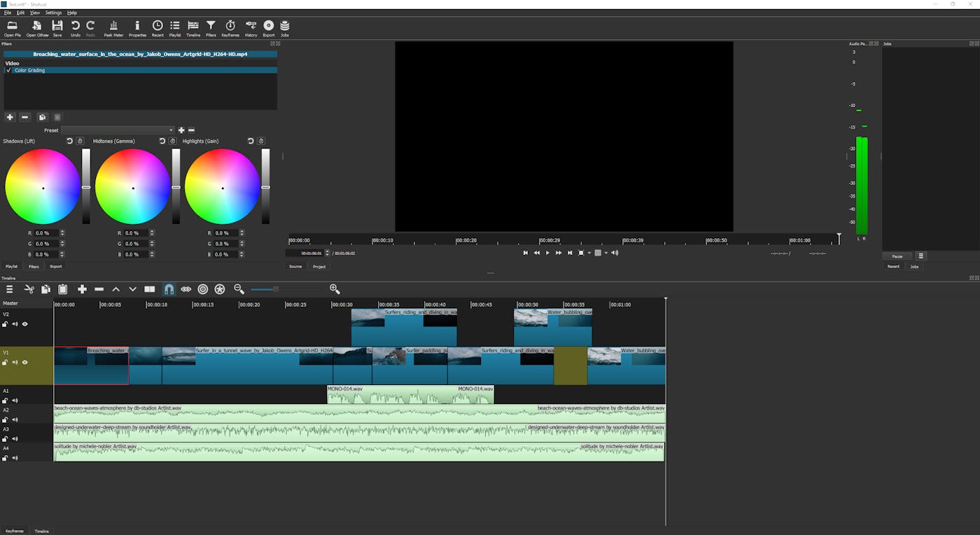The height and width of the screenshot is (535, 980).
Task: Switch to the Playlist tab
Action: (11, 266)
